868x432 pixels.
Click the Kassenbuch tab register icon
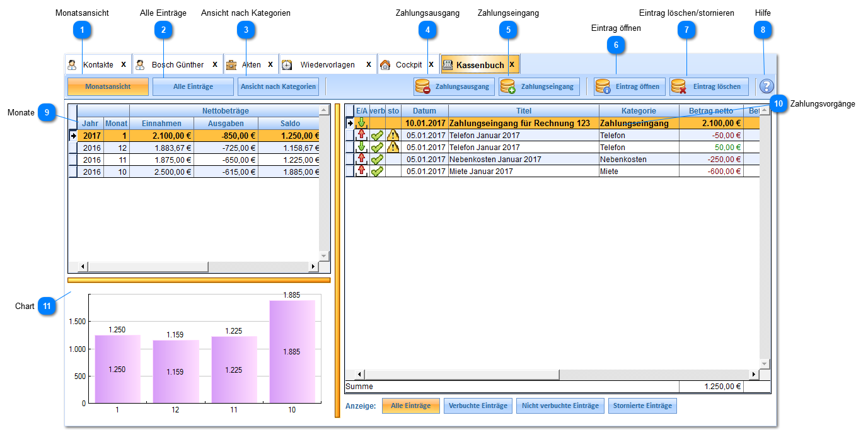tap(448, 64)
